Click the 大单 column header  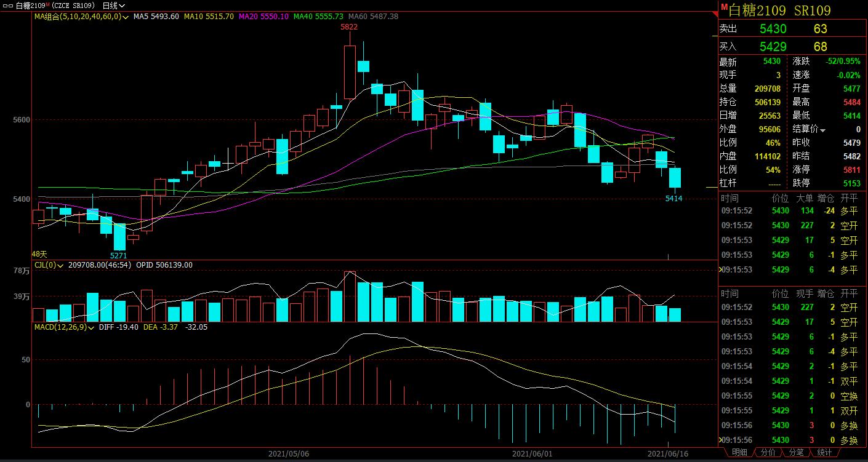coord(805,198)
